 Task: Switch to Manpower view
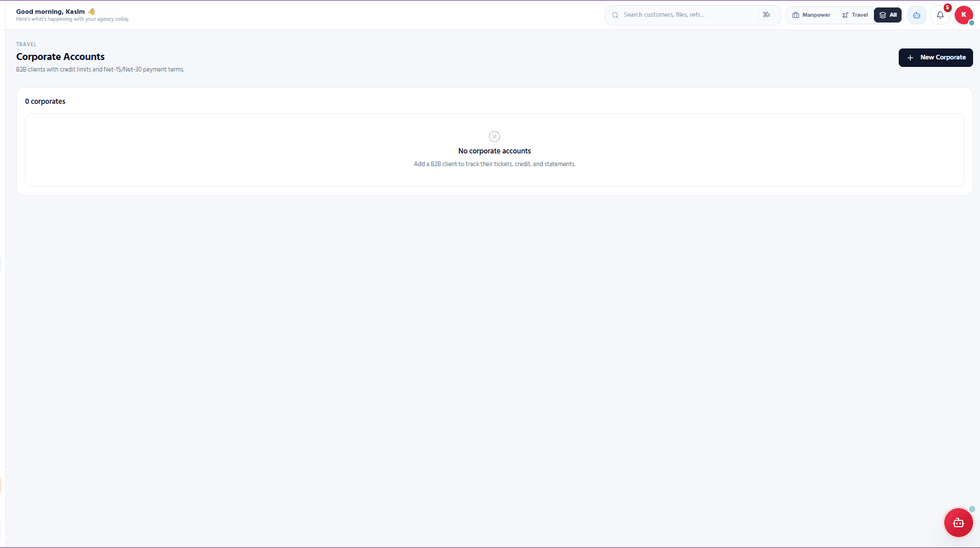811,15
